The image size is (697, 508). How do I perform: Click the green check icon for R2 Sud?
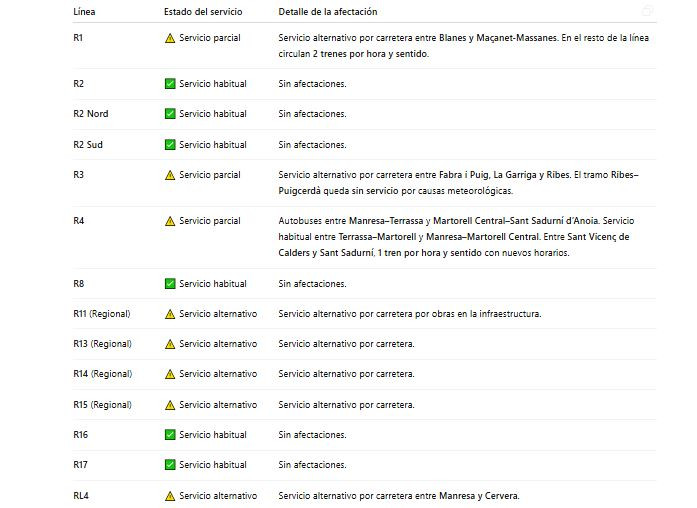pos(170,145)
